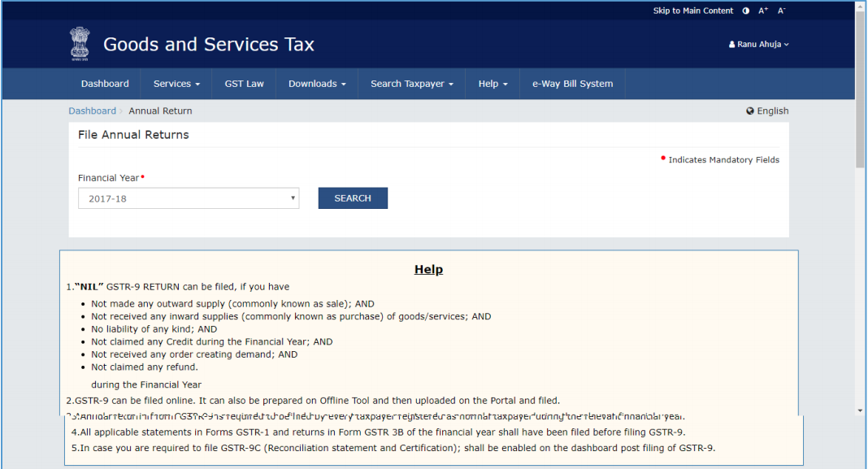Click 'Not received any inward supplies' bullet
Image resolution: width=868 pixels, height=469 pixels.
291,316
